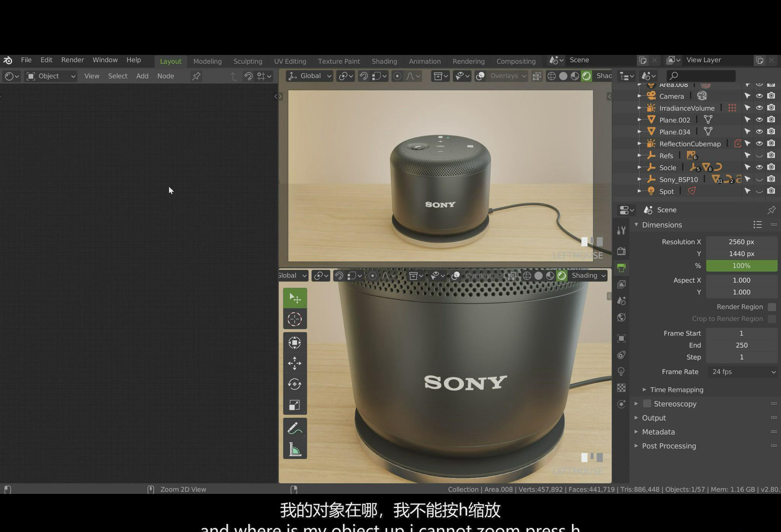Select the Move tool icon
This screenshot has height=532, width=781.
pos(295,363)
